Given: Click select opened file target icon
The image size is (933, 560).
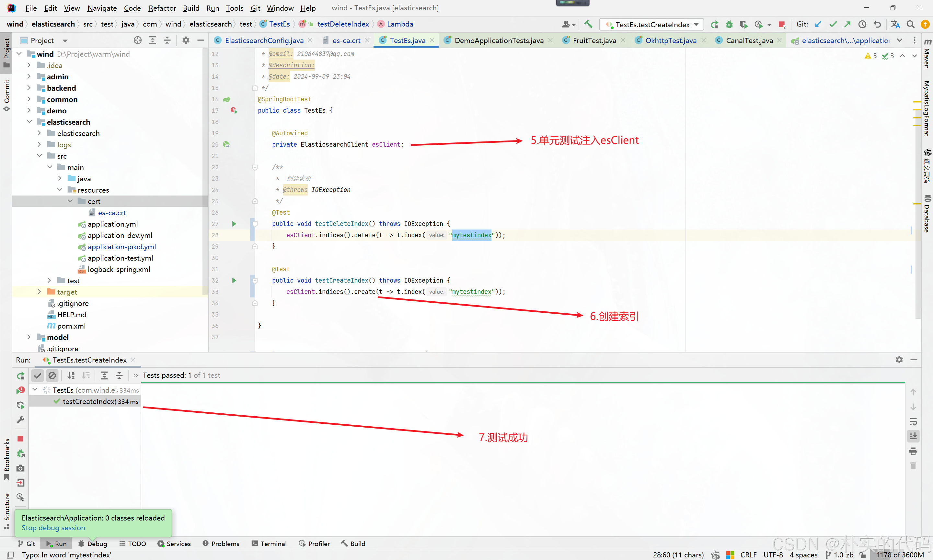Looking at the screenshot, I should coord(137,40).
